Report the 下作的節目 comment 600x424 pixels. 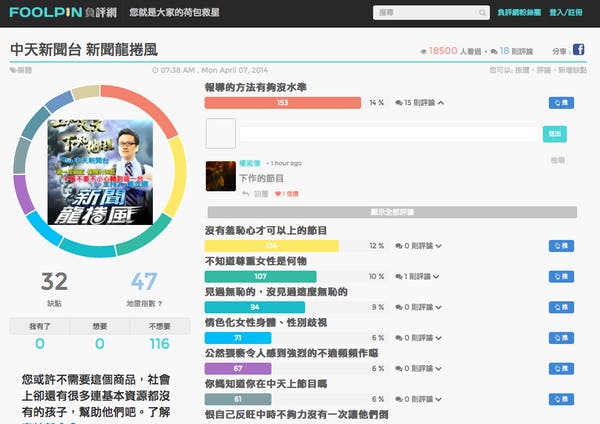tap(558, 160)
